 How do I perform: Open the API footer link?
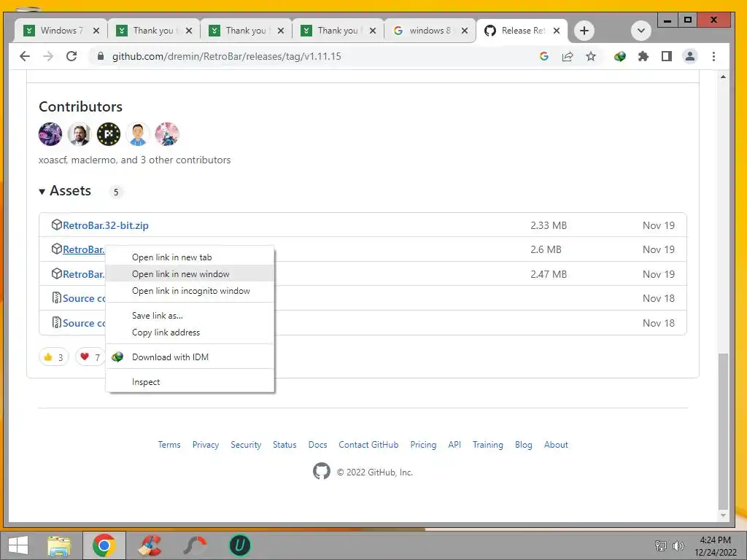[x=454, y=445]
